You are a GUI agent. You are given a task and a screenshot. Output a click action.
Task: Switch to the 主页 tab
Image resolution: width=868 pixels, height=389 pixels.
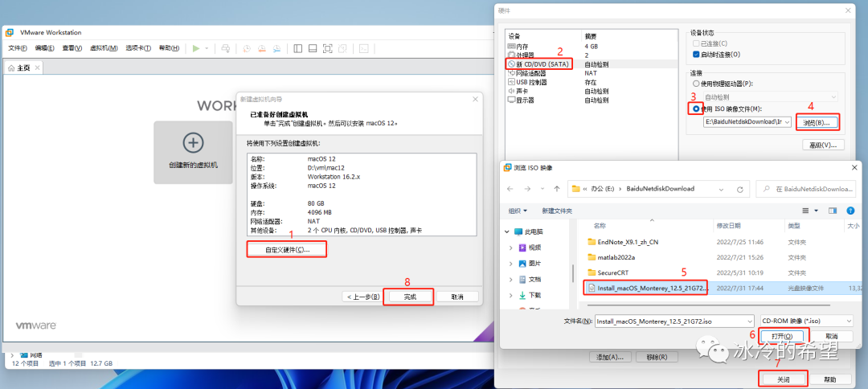(x=23, y=68)
